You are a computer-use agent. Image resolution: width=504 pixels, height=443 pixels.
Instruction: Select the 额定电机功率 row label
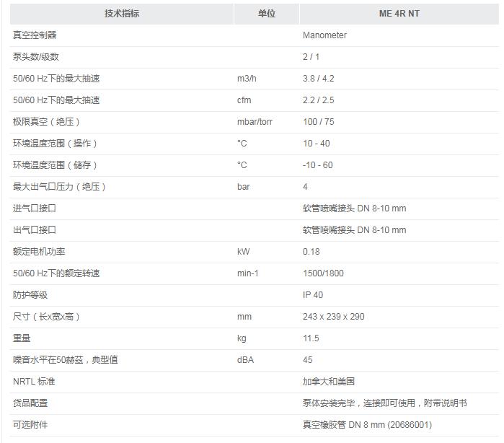coord(39,252)
